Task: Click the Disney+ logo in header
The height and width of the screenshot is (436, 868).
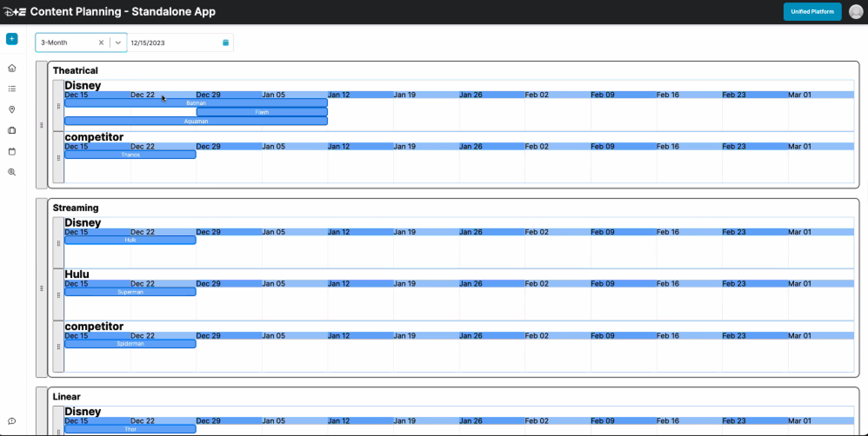Action: pyautogui.click(x=15, y=12)
